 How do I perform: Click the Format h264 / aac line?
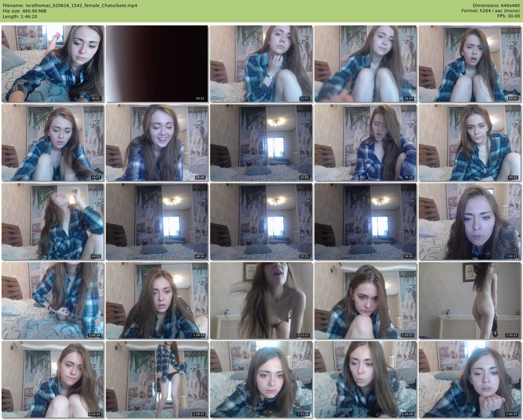click(x=490, y=11)
